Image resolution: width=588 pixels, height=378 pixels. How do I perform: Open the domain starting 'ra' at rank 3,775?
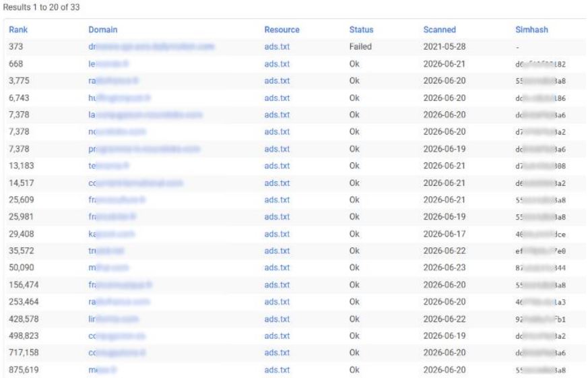click(113, 81)
